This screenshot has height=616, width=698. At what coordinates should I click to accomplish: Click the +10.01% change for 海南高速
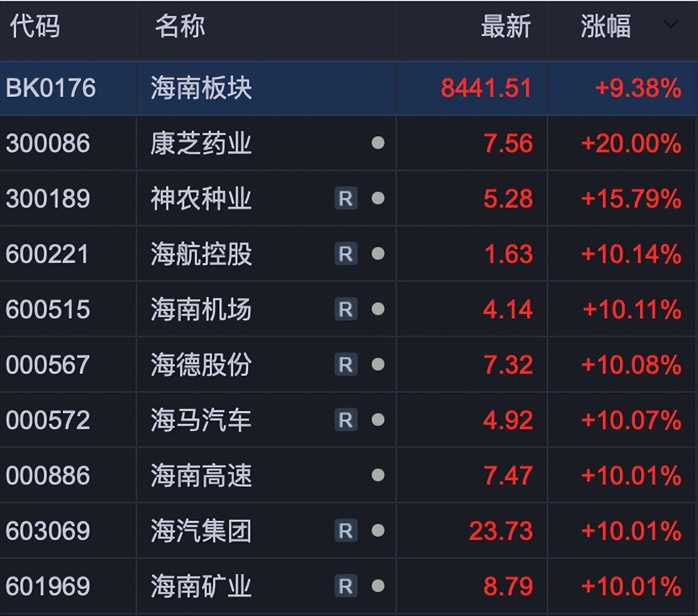coord(632,475)
